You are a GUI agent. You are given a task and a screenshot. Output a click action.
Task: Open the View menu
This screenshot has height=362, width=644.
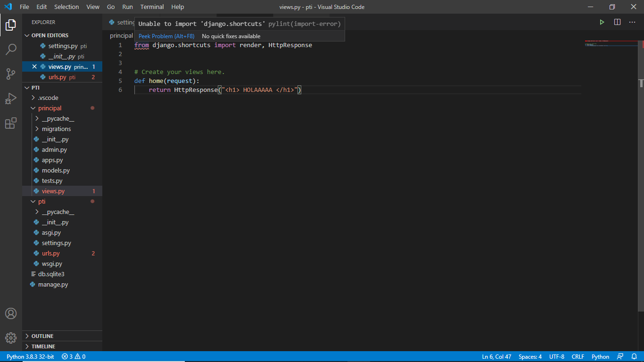(x=93, y=7)
